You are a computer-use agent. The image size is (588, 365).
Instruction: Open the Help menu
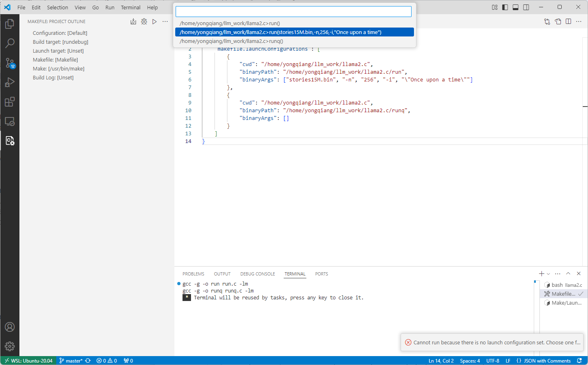153,7
